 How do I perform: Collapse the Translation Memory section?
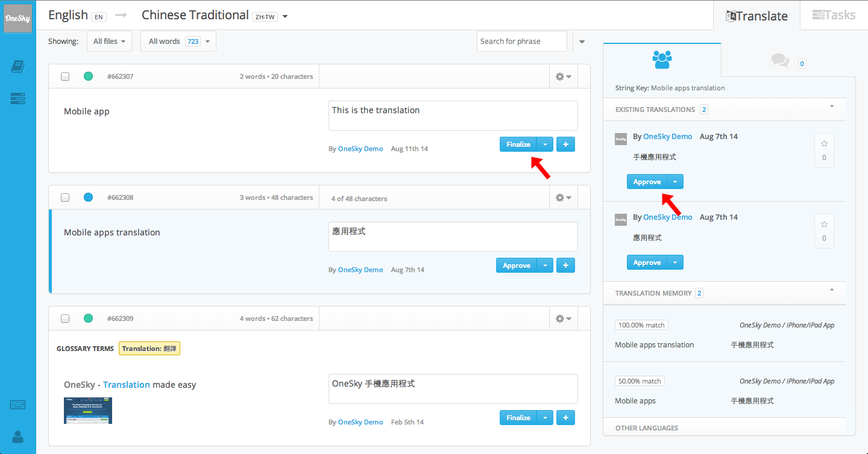[x=832, y=290]
